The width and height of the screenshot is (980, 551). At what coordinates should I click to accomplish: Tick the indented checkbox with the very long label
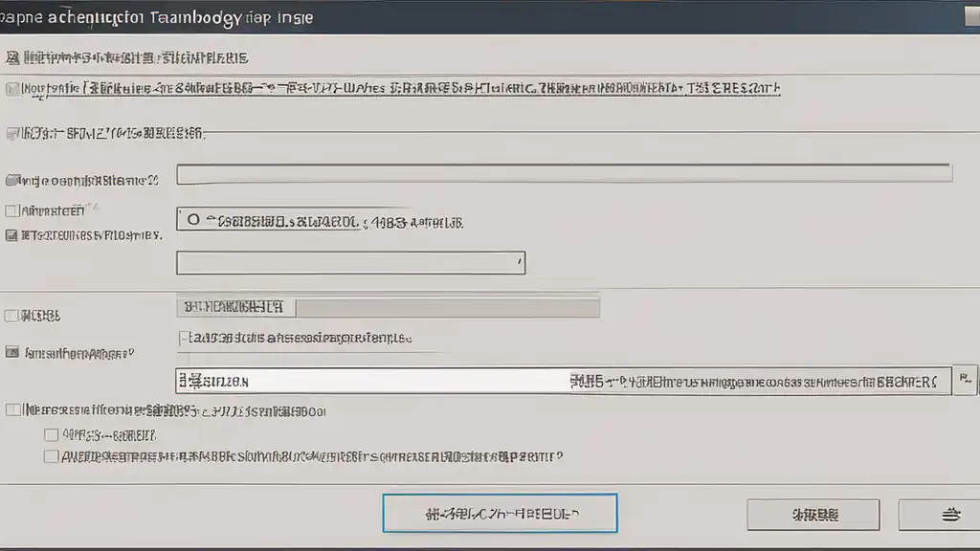coord(52,456)
